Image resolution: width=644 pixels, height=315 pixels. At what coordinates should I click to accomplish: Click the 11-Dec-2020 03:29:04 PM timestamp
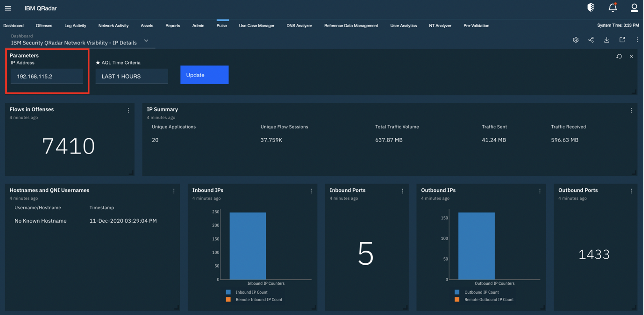pos(123,221)
